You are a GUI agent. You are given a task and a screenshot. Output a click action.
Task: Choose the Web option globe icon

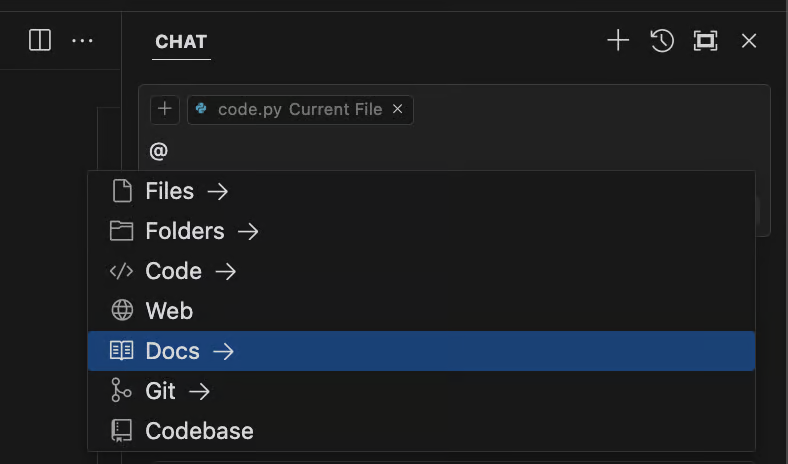[122, 310]
